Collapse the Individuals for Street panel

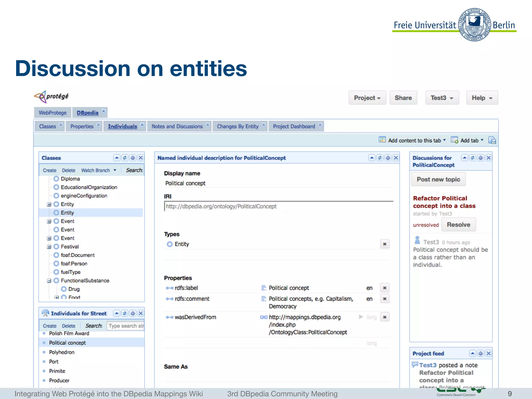click(117, 313)
